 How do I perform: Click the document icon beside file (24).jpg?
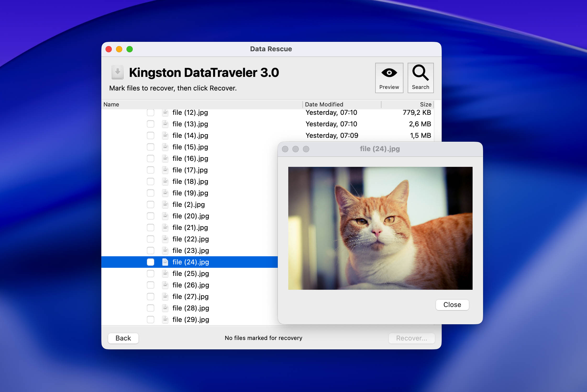click(x=165, y=262)
